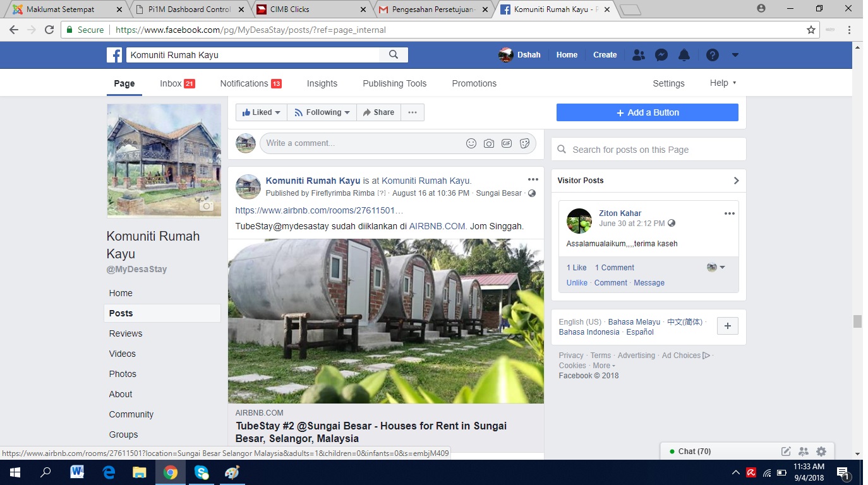Image resolution: width=868 pixels, height=485 pixels.
Task: Click the camera icon on page profile picture
Action: [207, 206]
